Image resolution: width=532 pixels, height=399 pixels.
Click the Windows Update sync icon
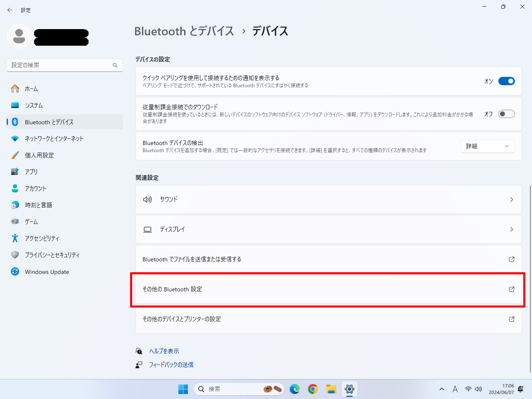tap(15, 271)
